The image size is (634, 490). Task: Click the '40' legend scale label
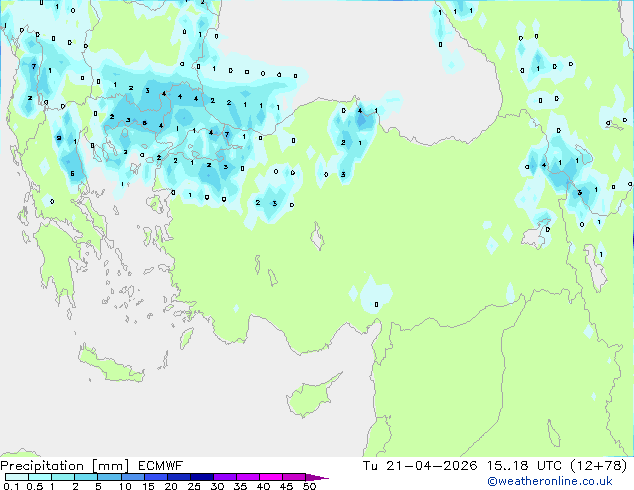263,486
